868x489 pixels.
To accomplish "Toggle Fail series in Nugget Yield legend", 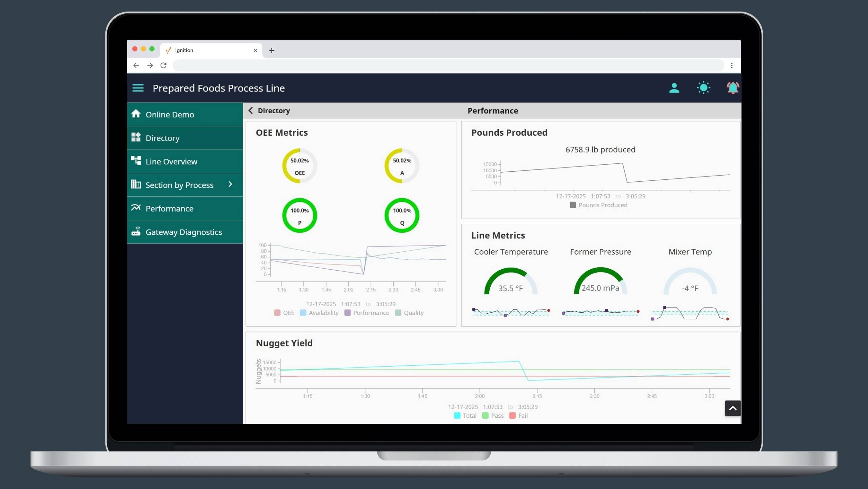I will pos(518,415).
